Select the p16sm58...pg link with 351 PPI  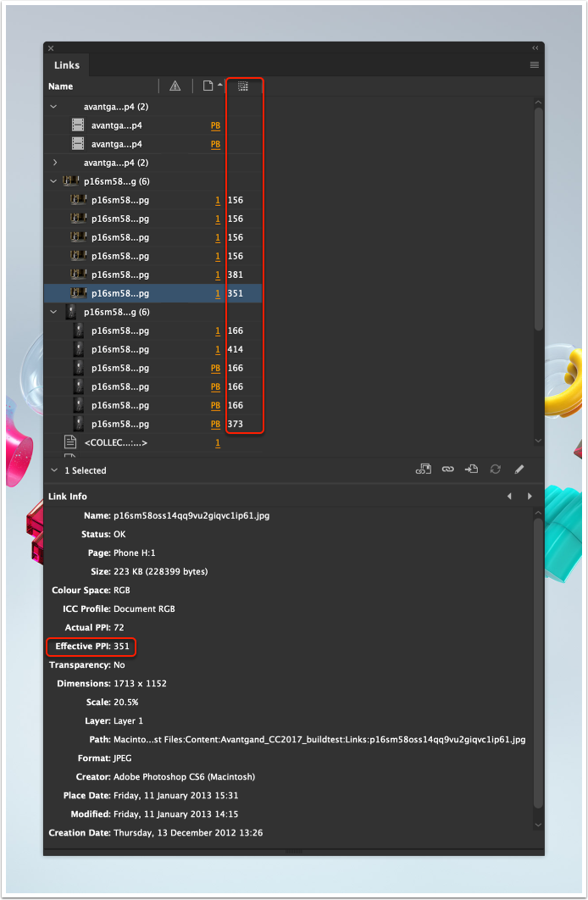[153, 293]
